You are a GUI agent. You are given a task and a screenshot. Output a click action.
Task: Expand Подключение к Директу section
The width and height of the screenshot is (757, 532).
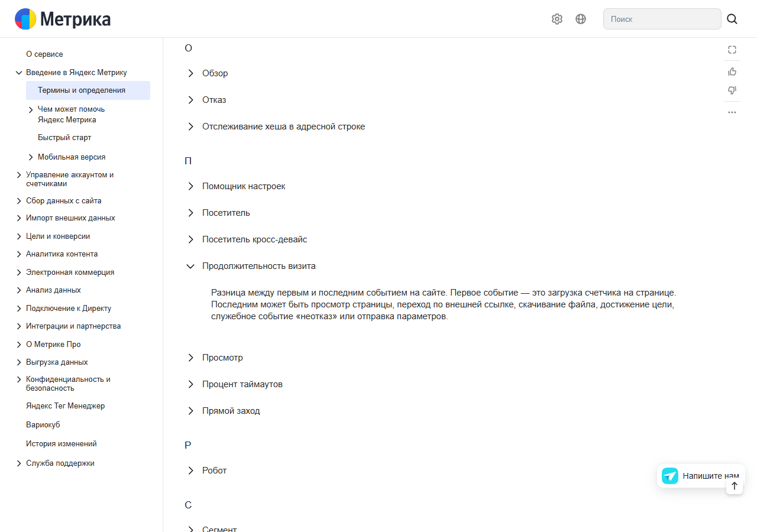pyautogui.click(x=19, y=309)
